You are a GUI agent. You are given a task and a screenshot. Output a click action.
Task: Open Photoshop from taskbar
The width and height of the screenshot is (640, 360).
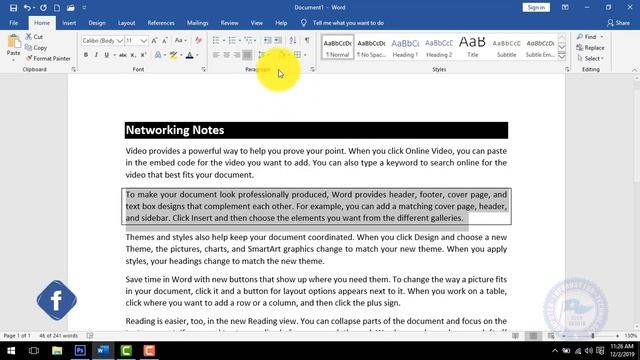point(80,351)
